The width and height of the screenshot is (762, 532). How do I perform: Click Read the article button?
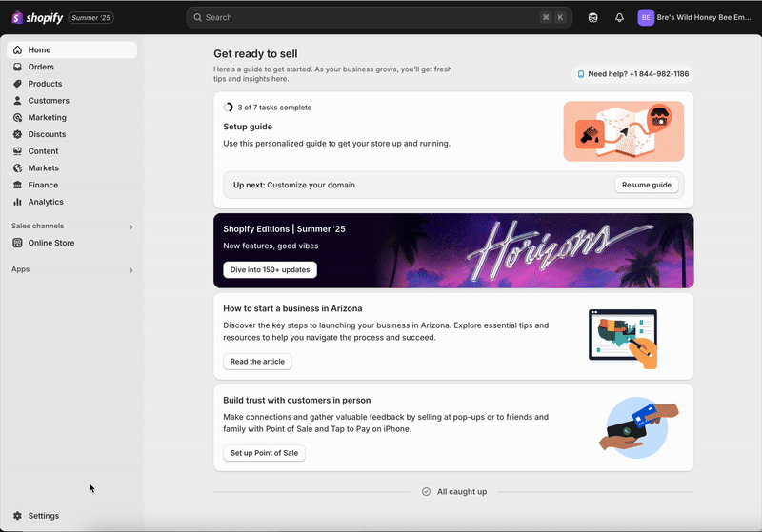click(x=257, y=362)
